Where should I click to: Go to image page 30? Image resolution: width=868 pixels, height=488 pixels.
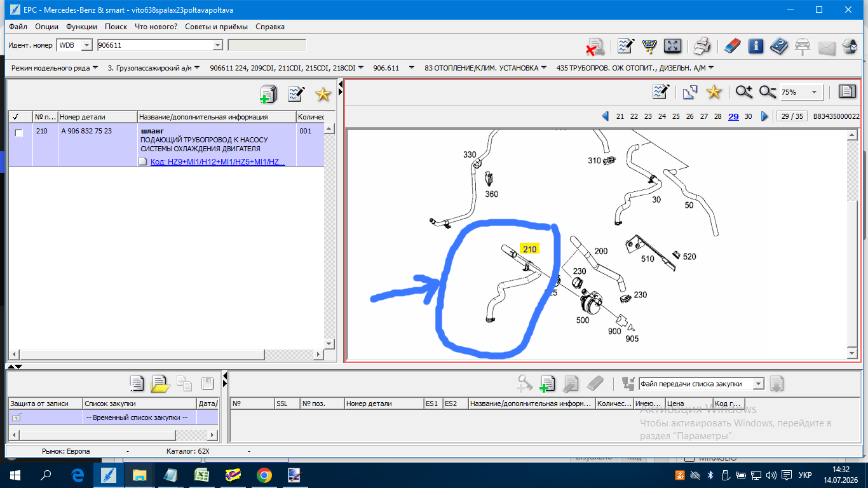[749, 116]
